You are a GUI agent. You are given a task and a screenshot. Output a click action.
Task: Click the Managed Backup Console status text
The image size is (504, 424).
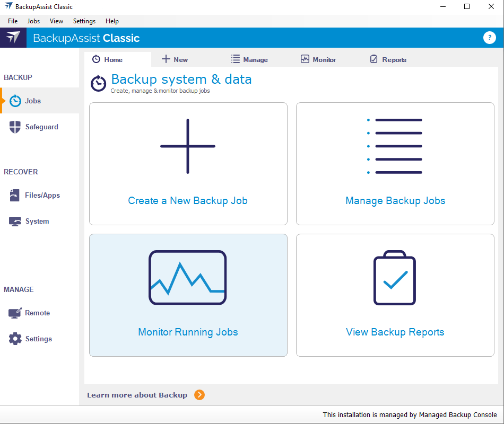(x=410, y=414)
